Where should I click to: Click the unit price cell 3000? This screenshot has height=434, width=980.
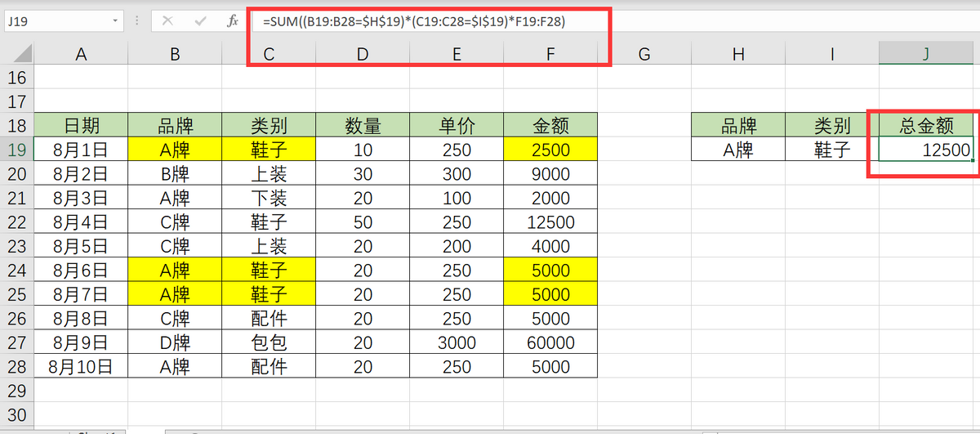point(457,342)
